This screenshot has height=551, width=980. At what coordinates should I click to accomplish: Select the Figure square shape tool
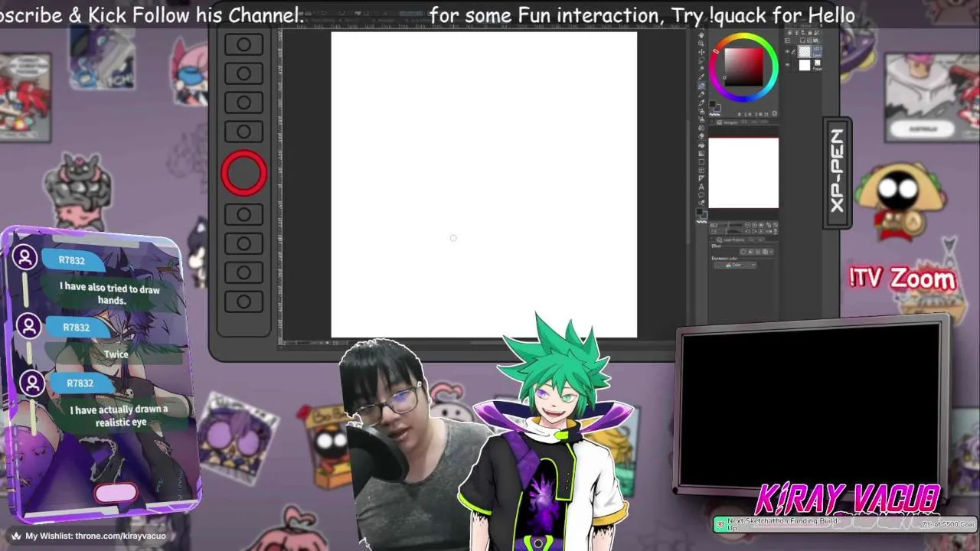[x=701, y=161]
